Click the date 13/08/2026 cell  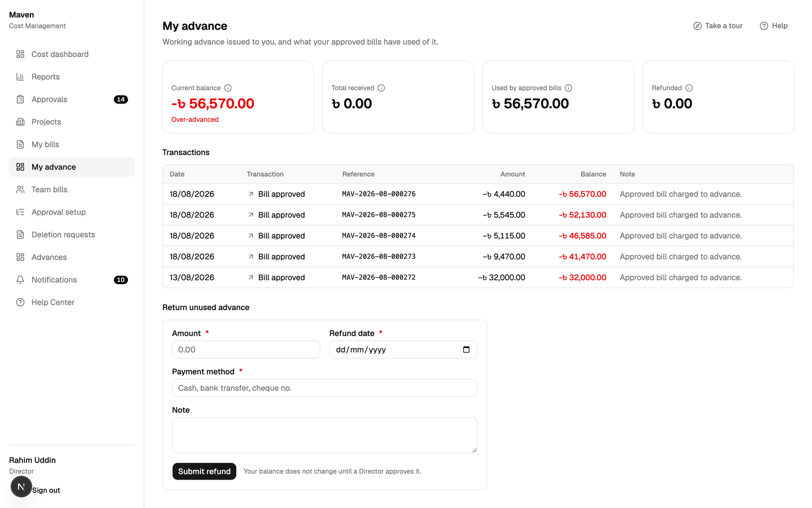click(192, 278)
